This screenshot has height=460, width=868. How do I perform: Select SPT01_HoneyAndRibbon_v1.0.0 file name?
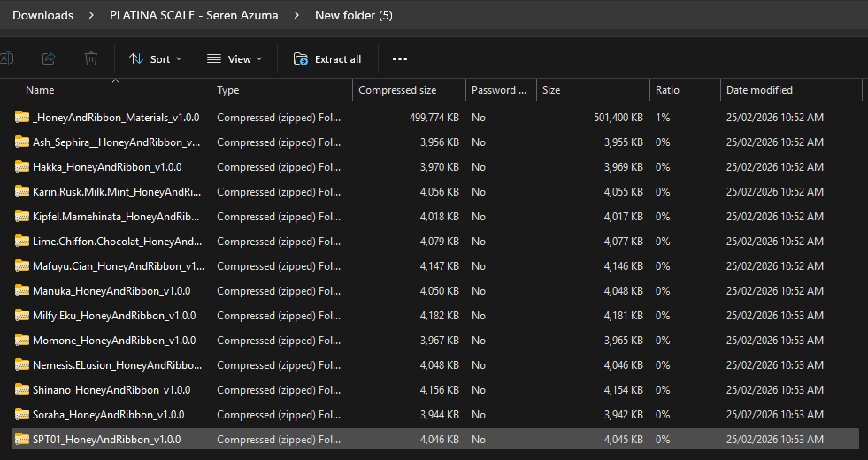pos(106,440)
